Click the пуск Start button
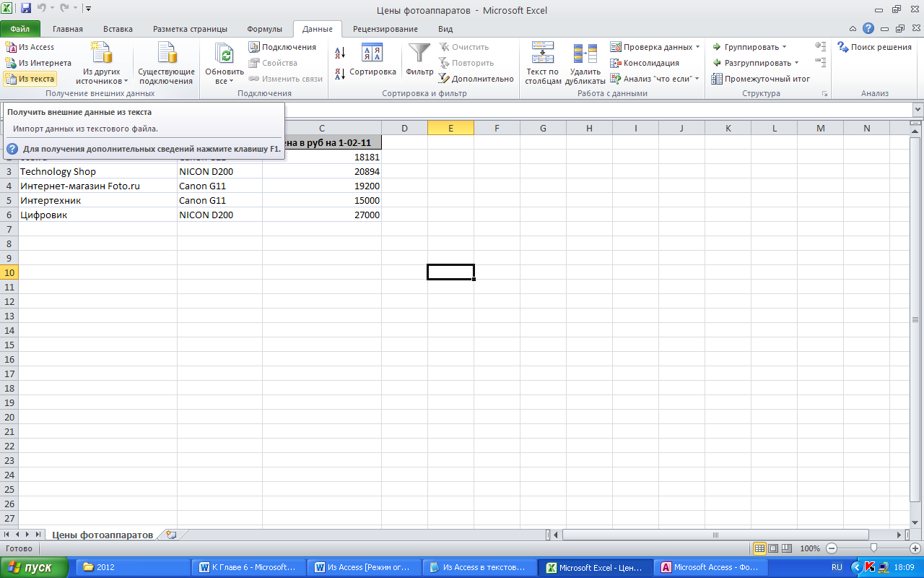This screenshot has height=578, width=924. click(x=34, y=567)
